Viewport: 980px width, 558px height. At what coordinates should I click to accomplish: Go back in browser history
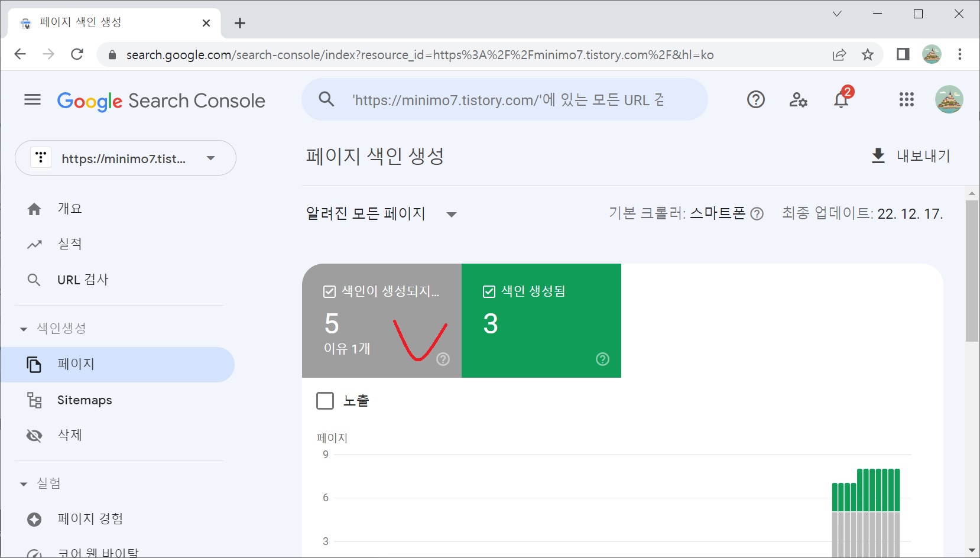20,54
